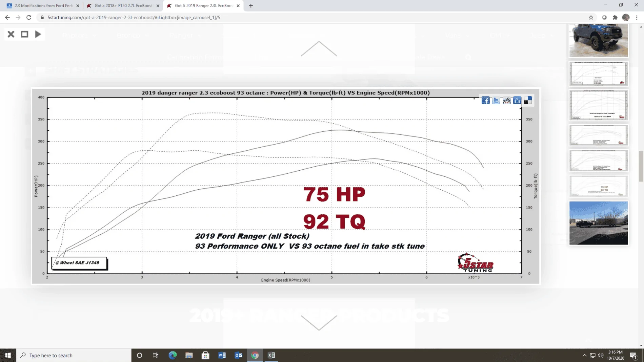Share the dyno chart on Facebook
Screen dimensions: 644x362
tap(485, 101)
